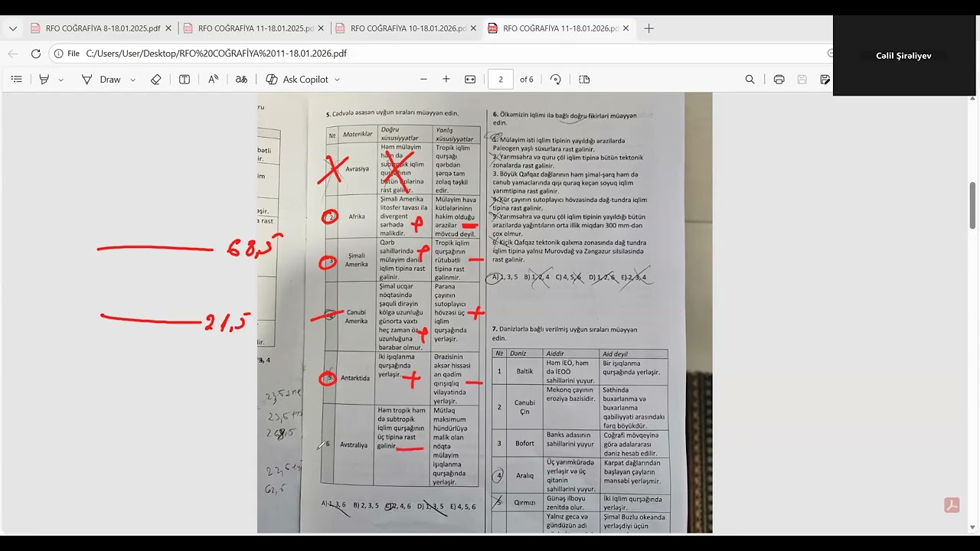Close the RFO COĞRAFİYA 10-18.01.2026 tab
Screen dimensions: 980x551
tap(473, 28)
